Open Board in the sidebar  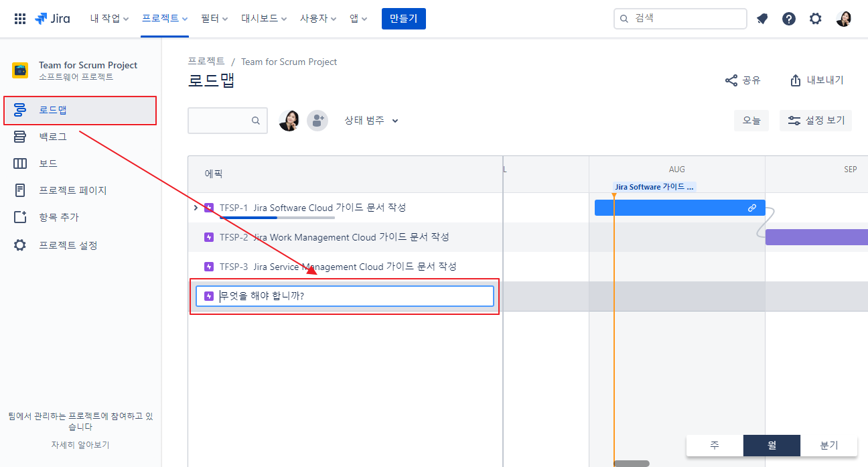point(48,163)
